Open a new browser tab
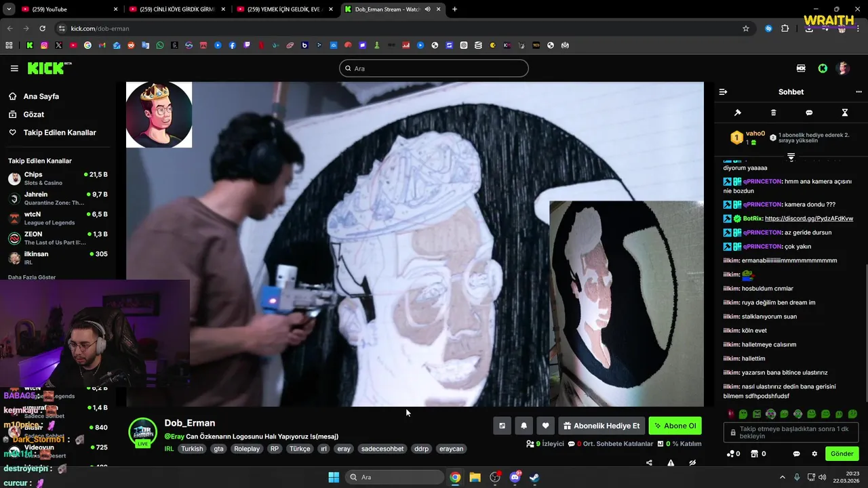 (454, 9)
